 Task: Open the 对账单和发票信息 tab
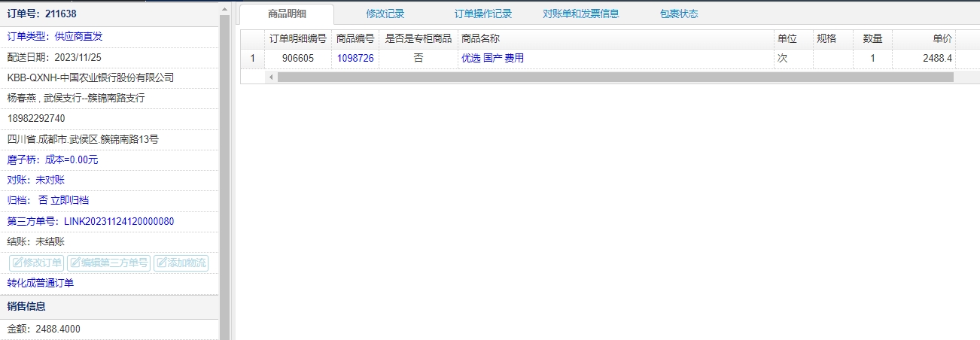tap(581, 14)
